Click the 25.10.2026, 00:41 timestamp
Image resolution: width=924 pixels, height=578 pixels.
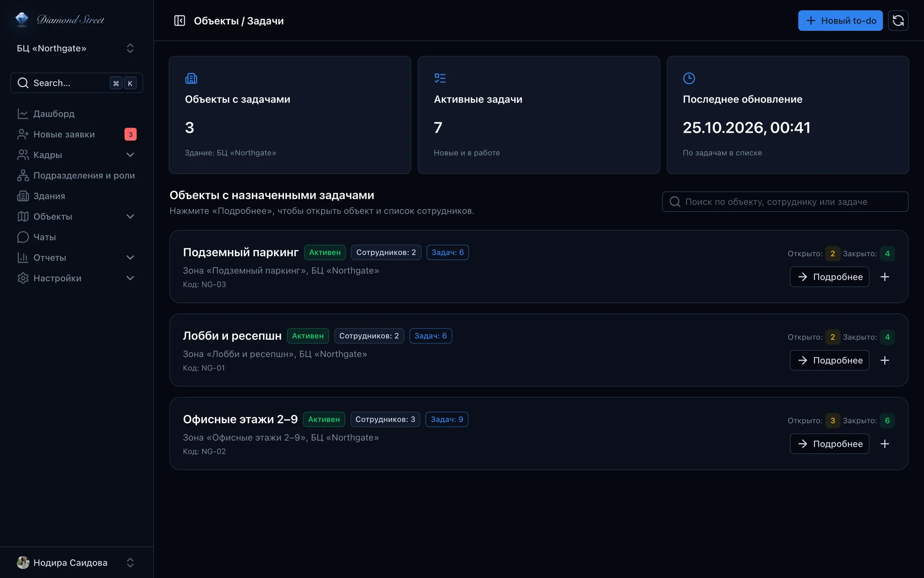pos(747,128)
